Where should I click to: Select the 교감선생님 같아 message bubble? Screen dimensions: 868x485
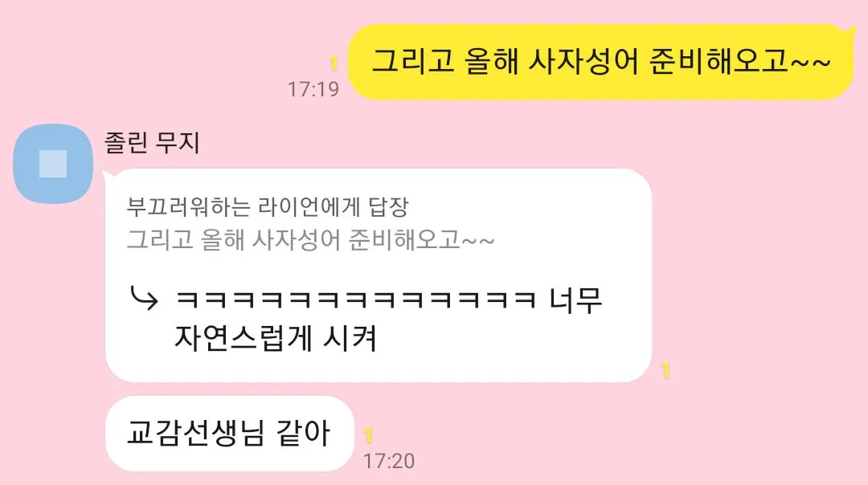click(x=229, y=434)
